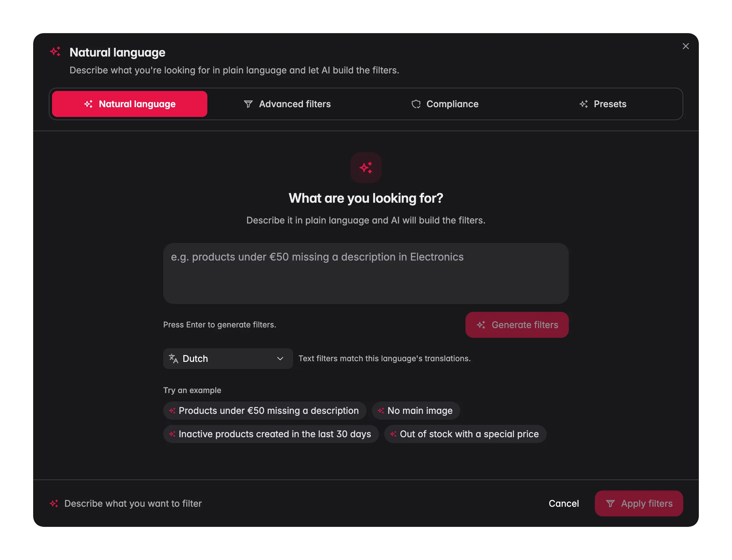The image size is (732, 560).
Task: Click the sparkle icon on Presets
Action: [583, 104]
